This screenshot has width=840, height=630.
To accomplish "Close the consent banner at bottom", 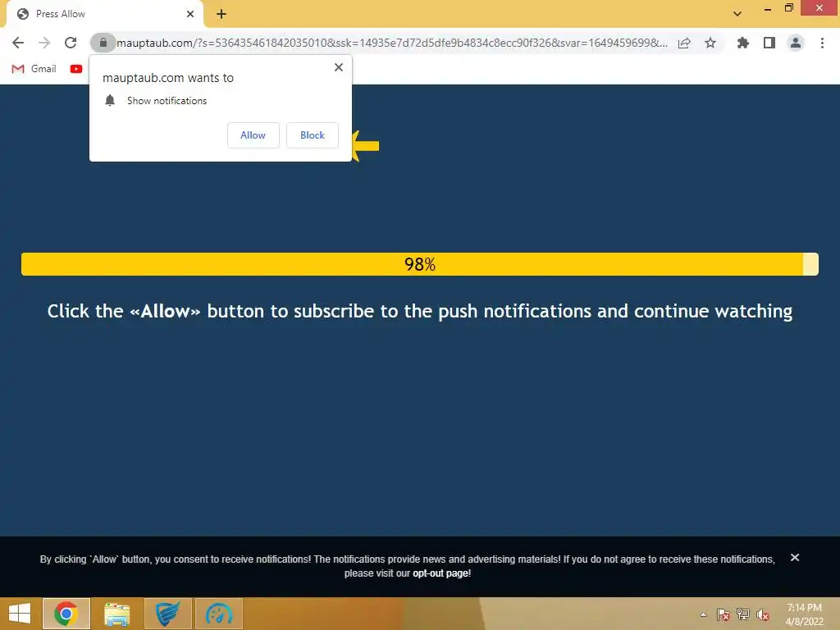I will [x=795, y=558].
